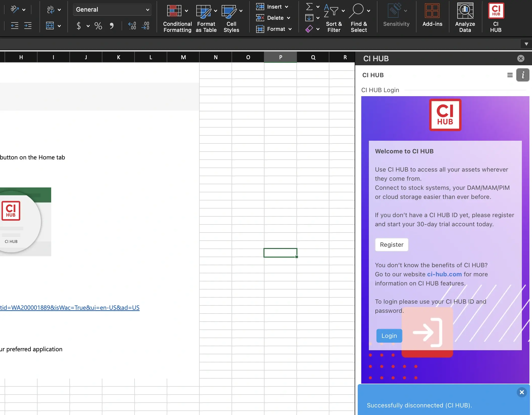The height and width of the screenshot is (415, 532).
Task: Click the Delete cells button
Action: coord(270,18)
